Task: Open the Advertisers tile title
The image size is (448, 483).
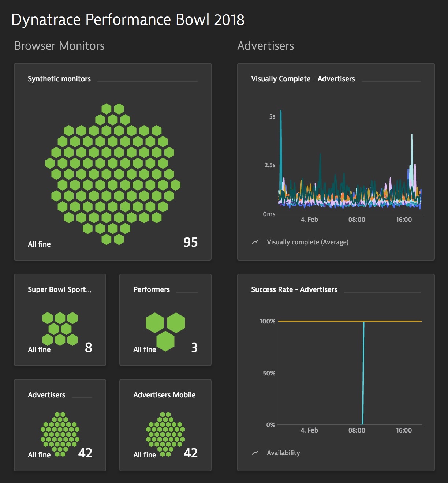Action: [x=46, y=395]
